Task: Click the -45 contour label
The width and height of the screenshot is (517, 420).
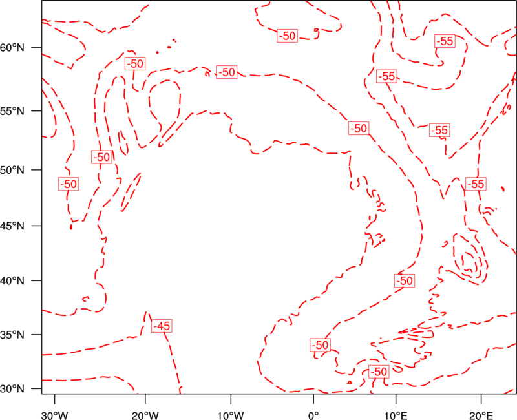Action: (x=162, y=326)
